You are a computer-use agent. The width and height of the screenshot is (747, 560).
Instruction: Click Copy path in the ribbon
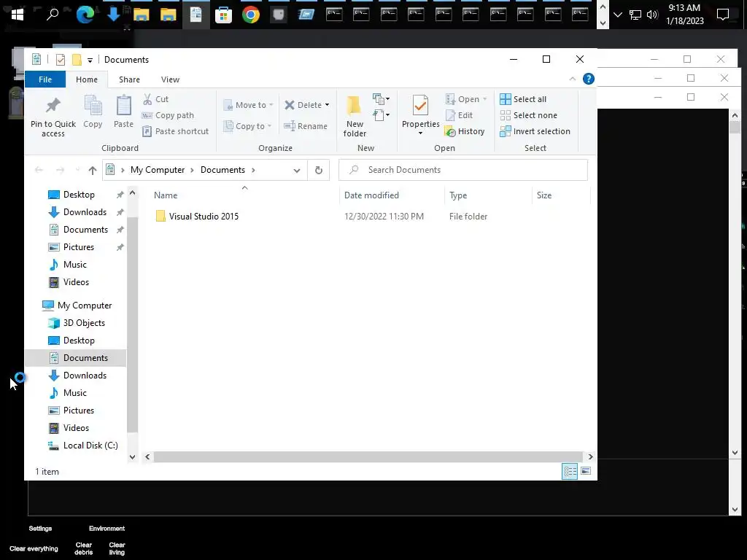coord(169,115)
